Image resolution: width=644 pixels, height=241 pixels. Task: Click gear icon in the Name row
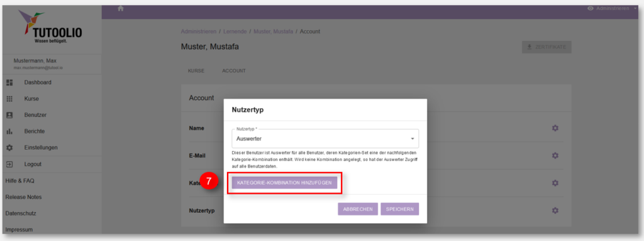(555, 128)
